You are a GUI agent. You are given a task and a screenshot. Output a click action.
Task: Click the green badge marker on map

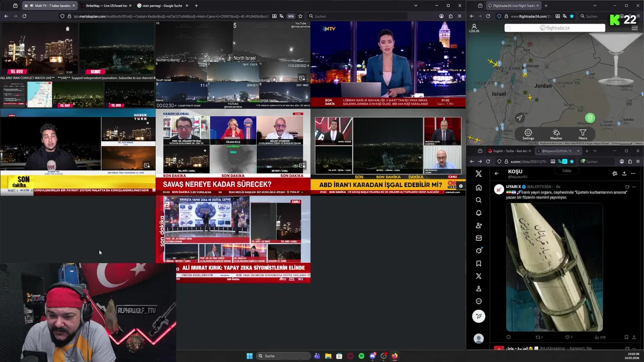coord(590,118)
